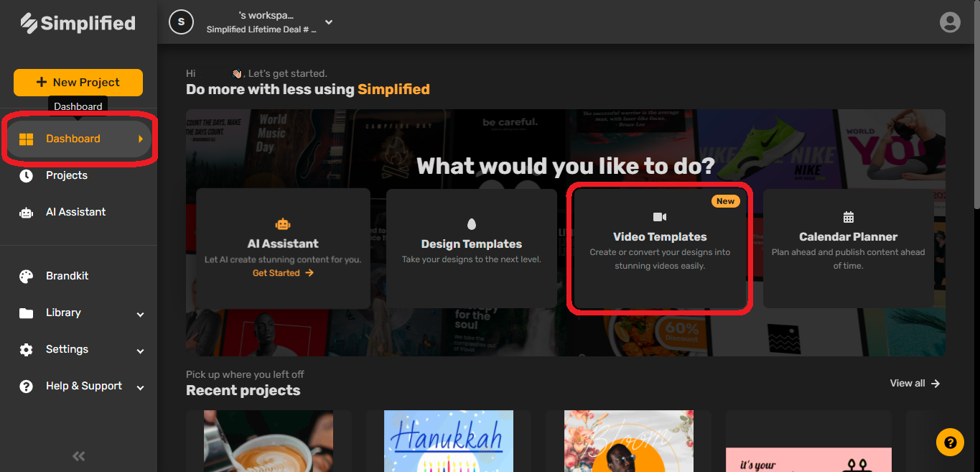Open the Video Templates card
980x472 pixels.
[660, 248]
